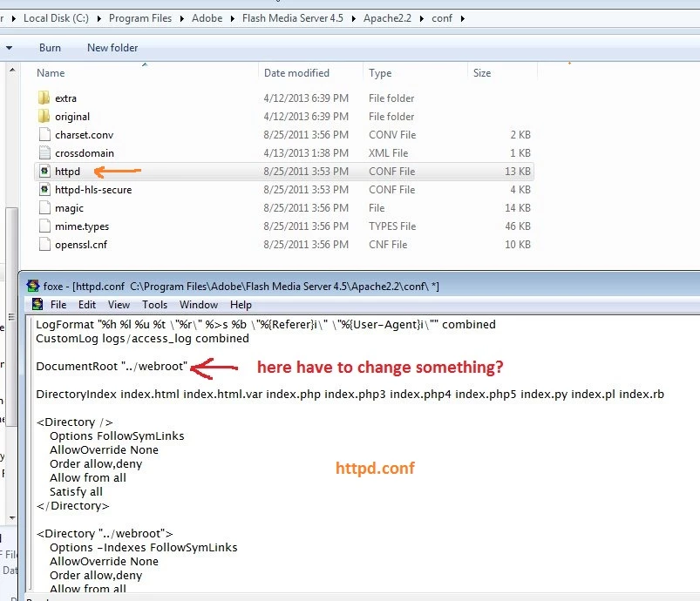Go to Program Files breadcrumb

(140, 18)
